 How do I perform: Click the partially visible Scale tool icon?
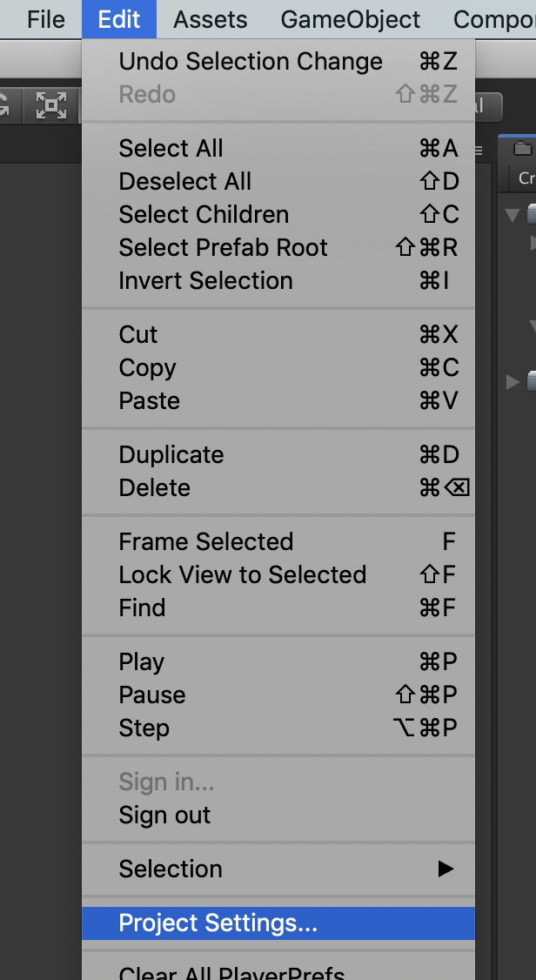click(x=7, y=106)
